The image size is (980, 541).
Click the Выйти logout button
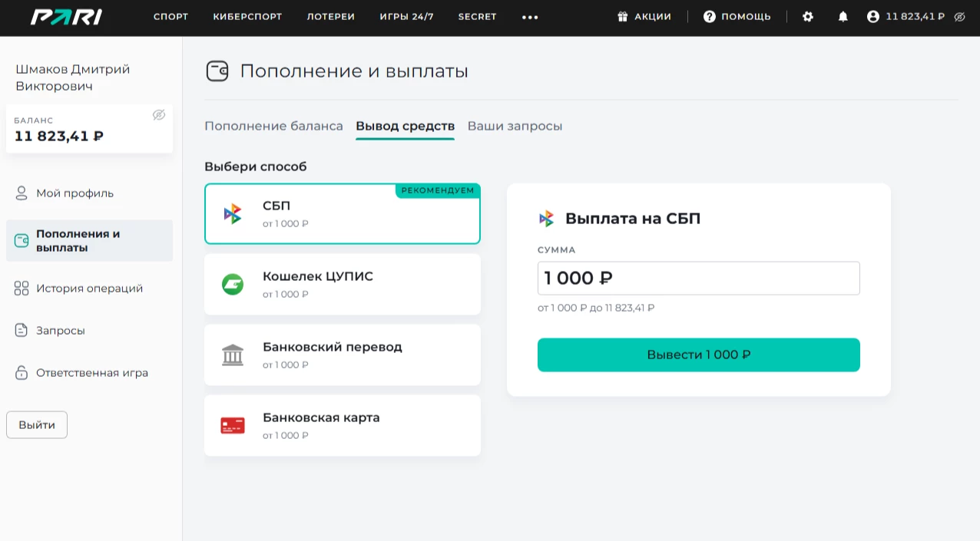tap(37, 425)
